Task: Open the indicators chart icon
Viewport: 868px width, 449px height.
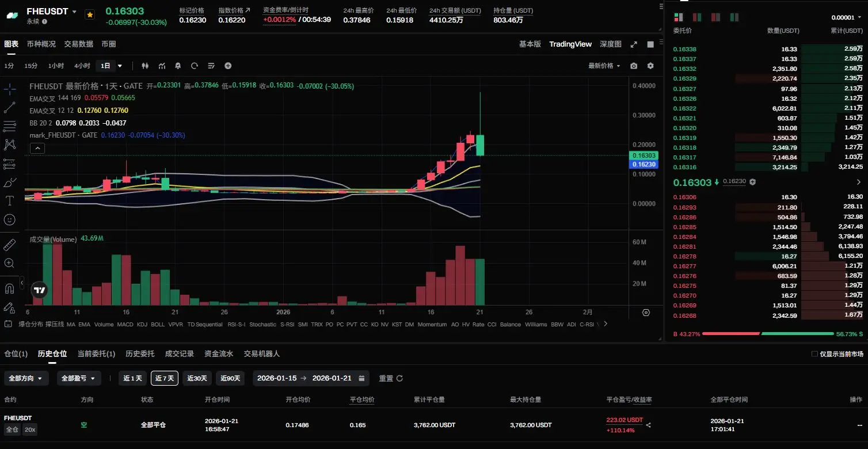Action: 162,66
